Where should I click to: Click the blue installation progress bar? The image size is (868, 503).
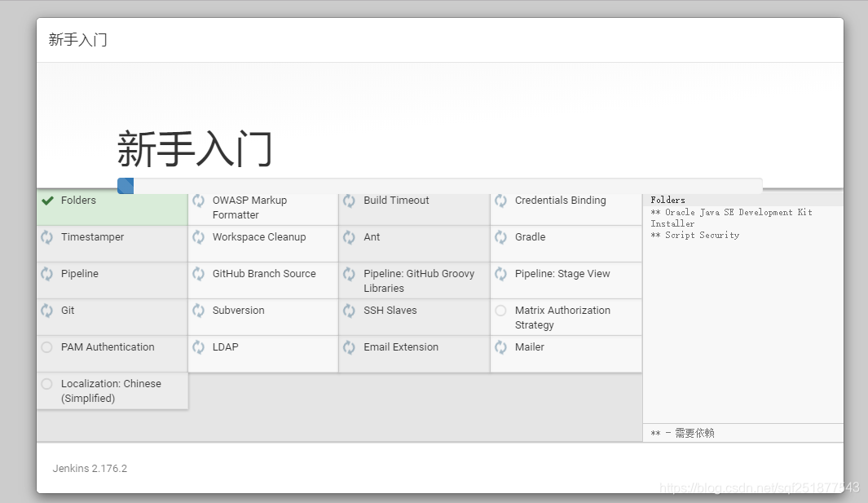tap(126, 186)
